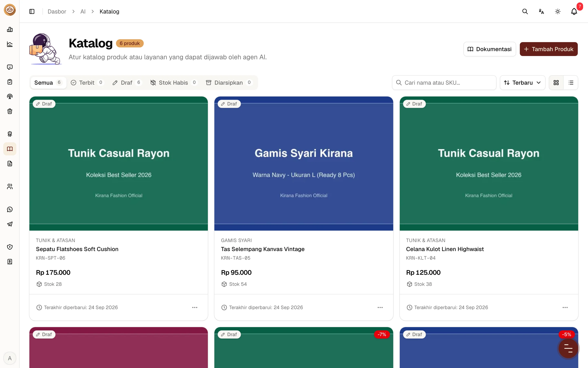Open document file sidebar icon
Image resolution: width=588 pixels, height=368 pixels.
coord(10,164)
